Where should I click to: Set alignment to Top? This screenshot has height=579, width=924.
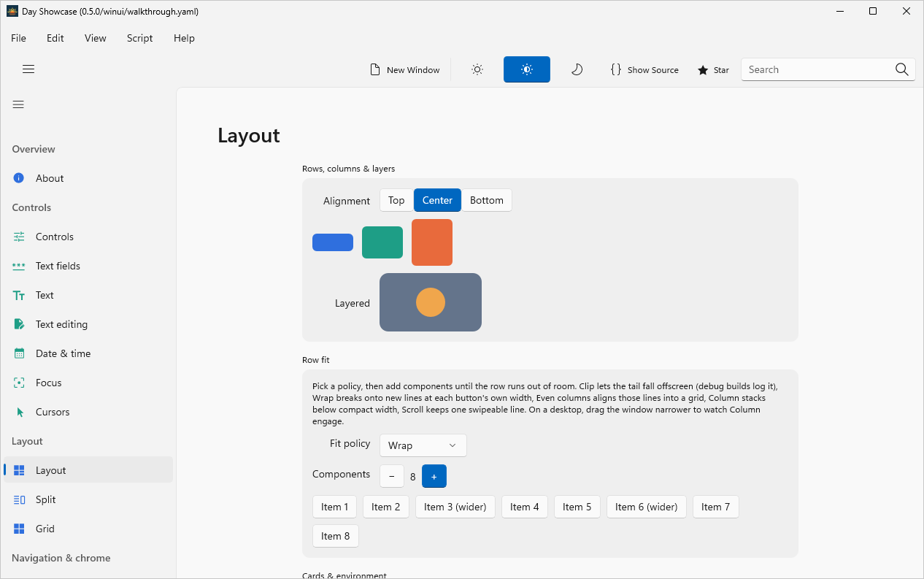click(396, 200)
